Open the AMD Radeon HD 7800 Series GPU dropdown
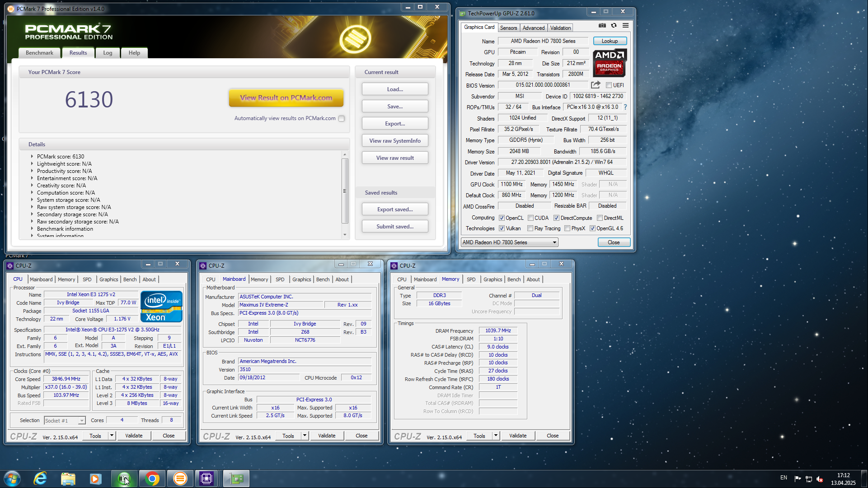868x488 pixels. [509, 242]
